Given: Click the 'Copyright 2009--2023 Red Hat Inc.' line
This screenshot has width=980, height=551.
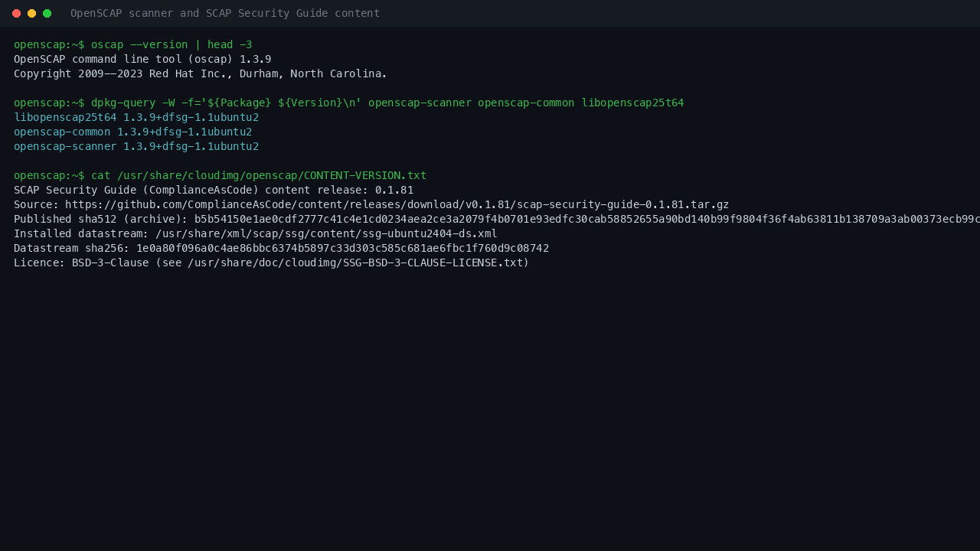Looking at the screenshot, I should (201, 73).
